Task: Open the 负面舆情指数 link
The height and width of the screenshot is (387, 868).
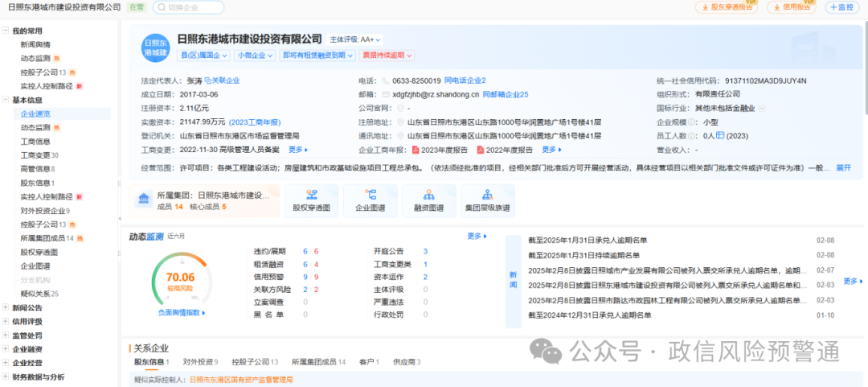Action: [x=182, y=313]
